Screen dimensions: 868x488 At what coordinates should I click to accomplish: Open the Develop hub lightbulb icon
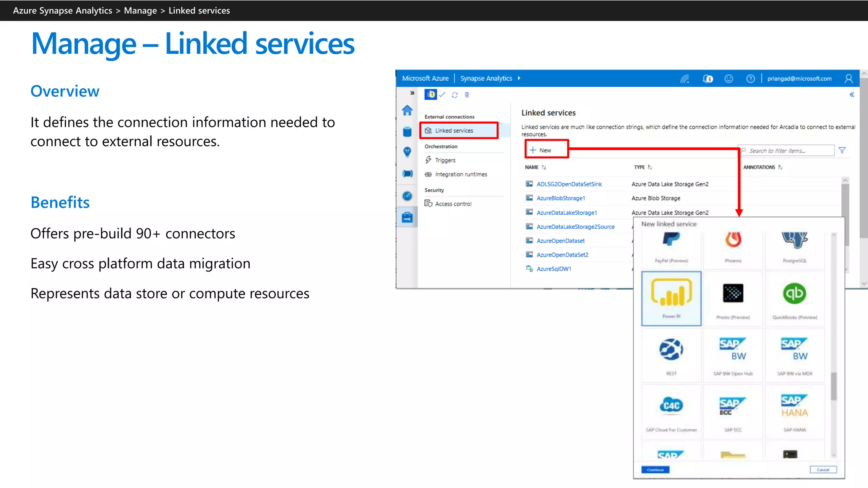(407, 152)
